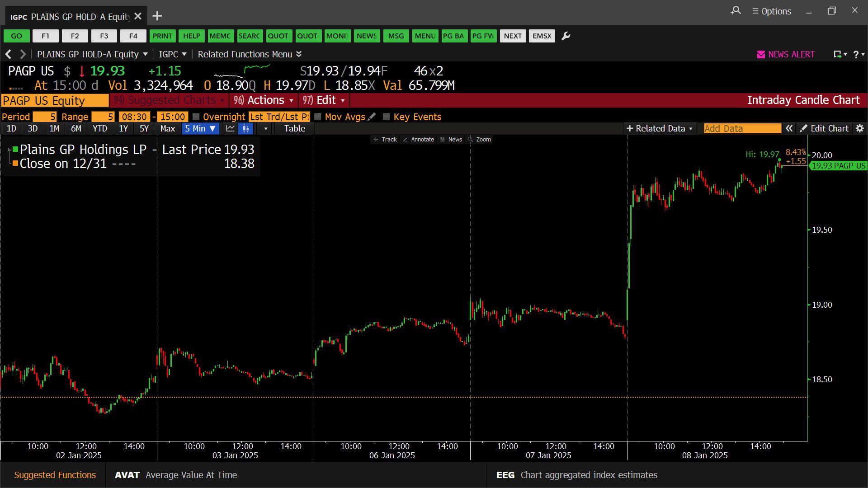Collapse panel with double left chevron
The height and width of the screenshot is (488, 868).
point(789,129)
